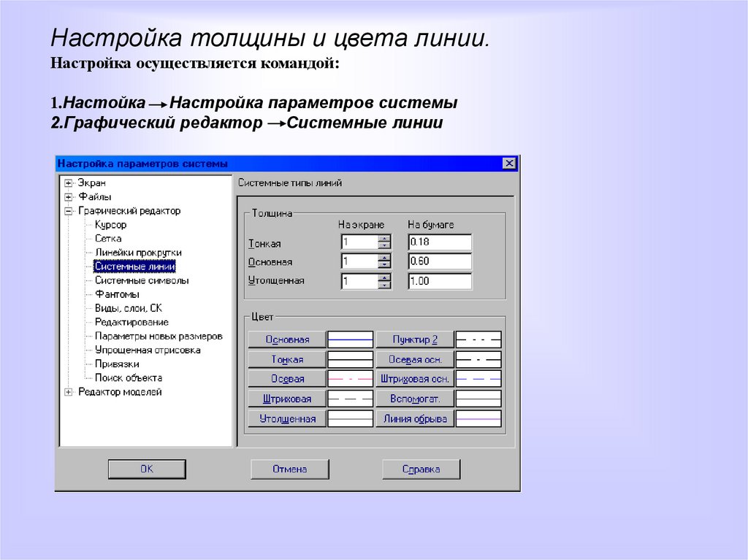This screenshot has width=748, height=560.
Task: Click the Основная color button
Action: pyautogui.click(x=287, y=340)
